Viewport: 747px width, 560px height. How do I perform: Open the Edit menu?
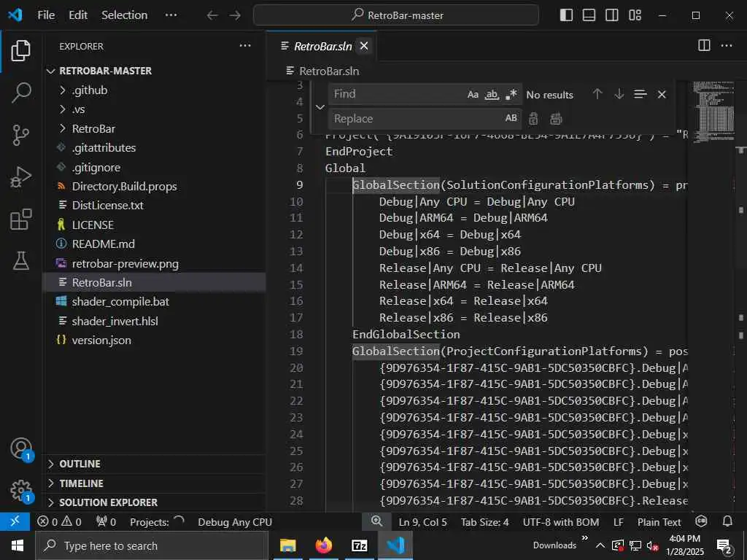tap(77, 15)
